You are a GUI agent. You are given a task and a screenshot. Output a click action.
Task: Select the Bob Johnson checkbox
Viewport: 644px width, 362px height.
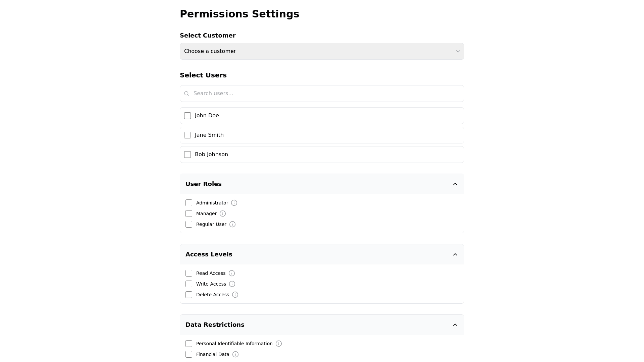(x=187, y=155)
